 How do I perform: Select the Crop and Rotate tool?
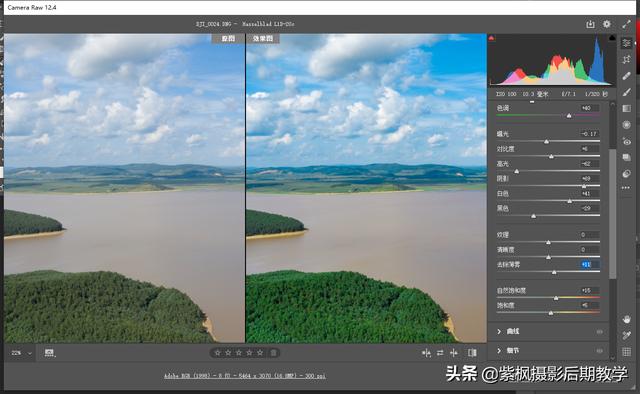(627, 60)
